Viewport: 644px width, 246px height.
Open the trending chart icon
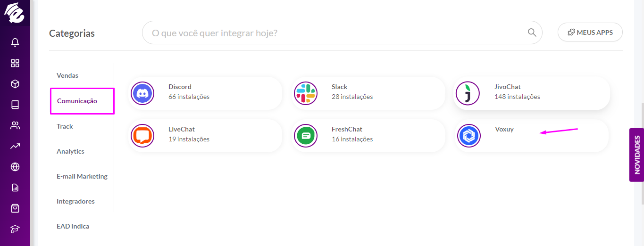(15, 146)
